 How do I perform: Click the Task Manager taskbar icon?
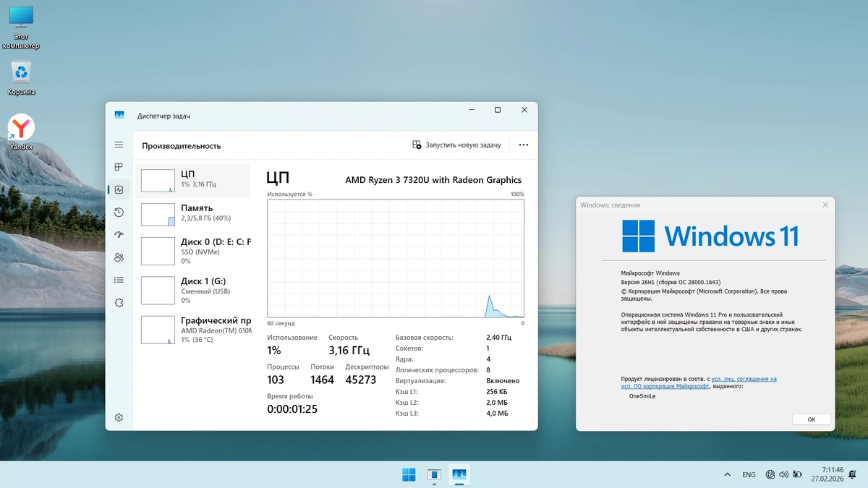(459, 474)
